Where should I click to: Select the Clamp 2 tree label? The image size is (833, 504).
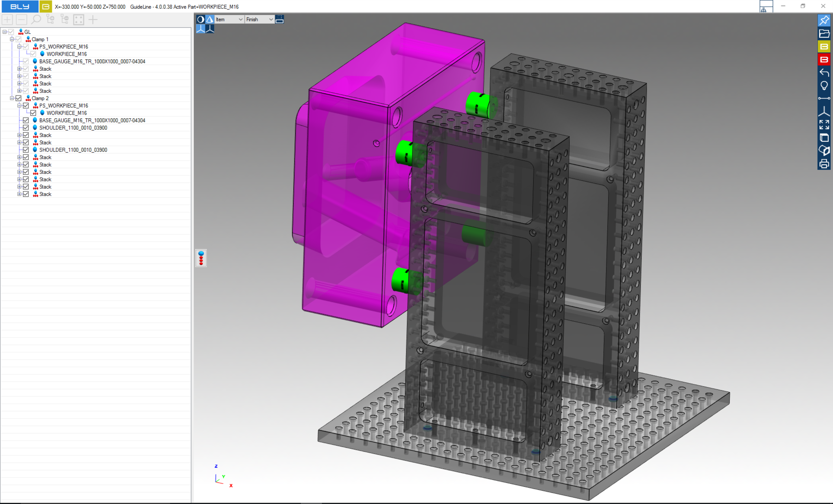point(40,98)
